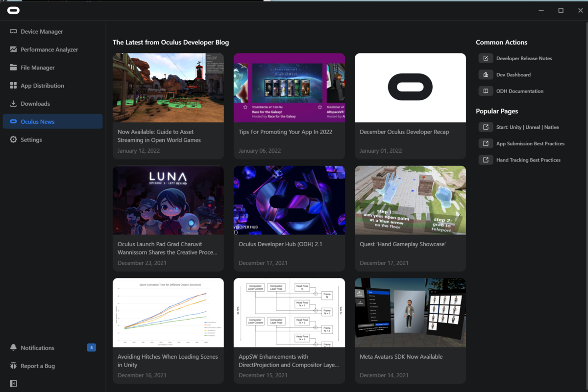Click the Notifications bell icon
The height and width of the screenshot is (392, 588).
point(13,347)
